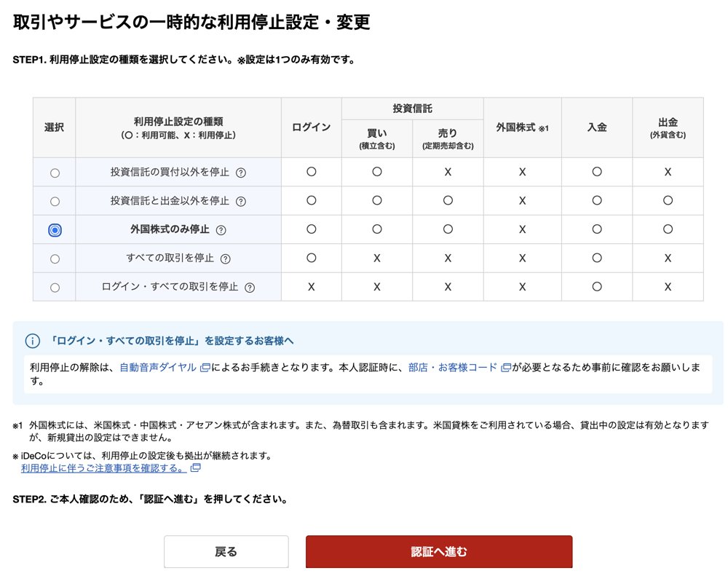Click the 外国株式 ※1 column header
Screen dimensions: 728x584
(x=522, y=127)
